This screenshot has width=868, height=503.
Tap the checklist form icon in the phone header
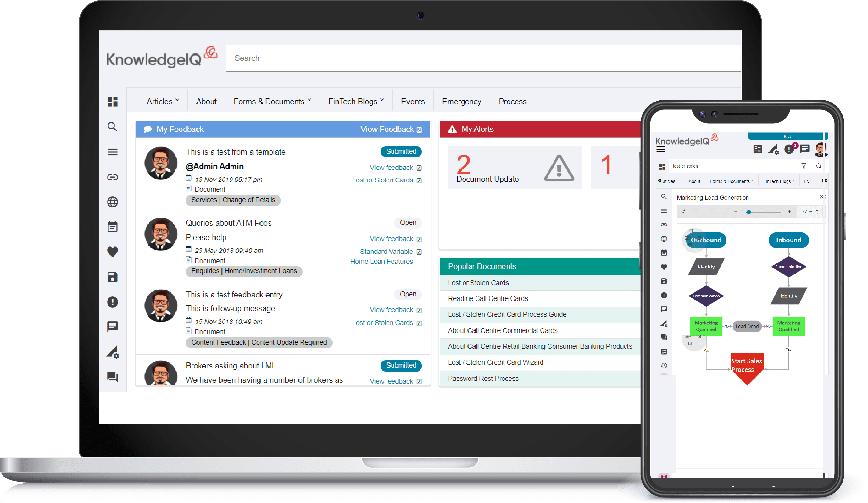(757, 149)
